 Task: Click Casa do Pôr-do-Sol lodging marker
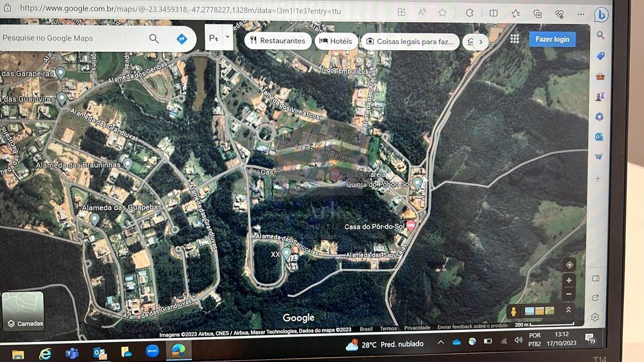(x=411, y=225)
